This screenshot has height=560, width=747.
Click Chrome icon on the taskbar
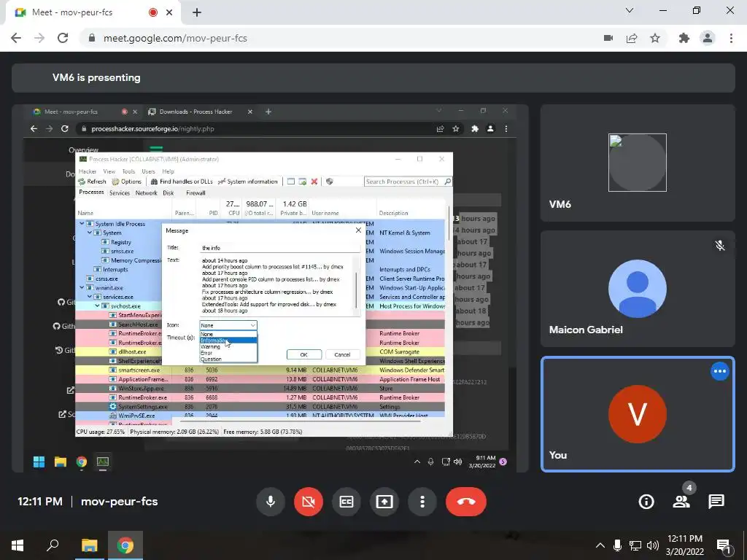125,545
